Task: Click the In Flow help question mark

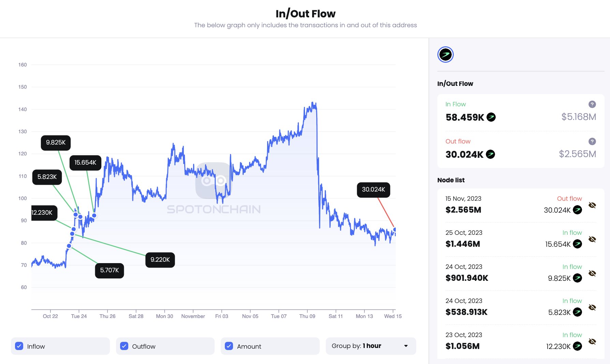Action: tap(592, 104)
